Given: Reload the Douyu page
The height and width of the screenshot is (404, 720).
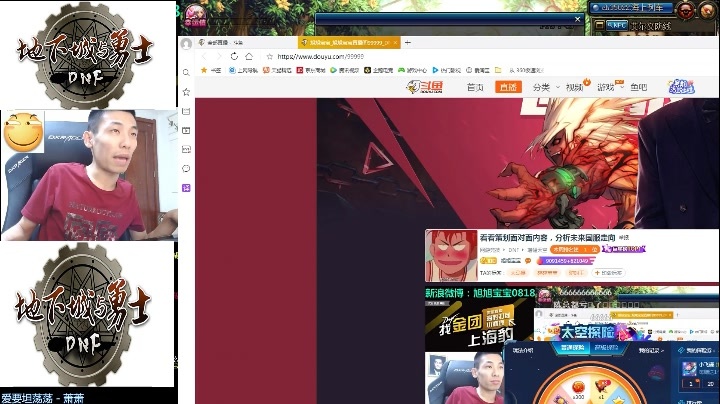Looking at the screenshot, I should (234, 56).
